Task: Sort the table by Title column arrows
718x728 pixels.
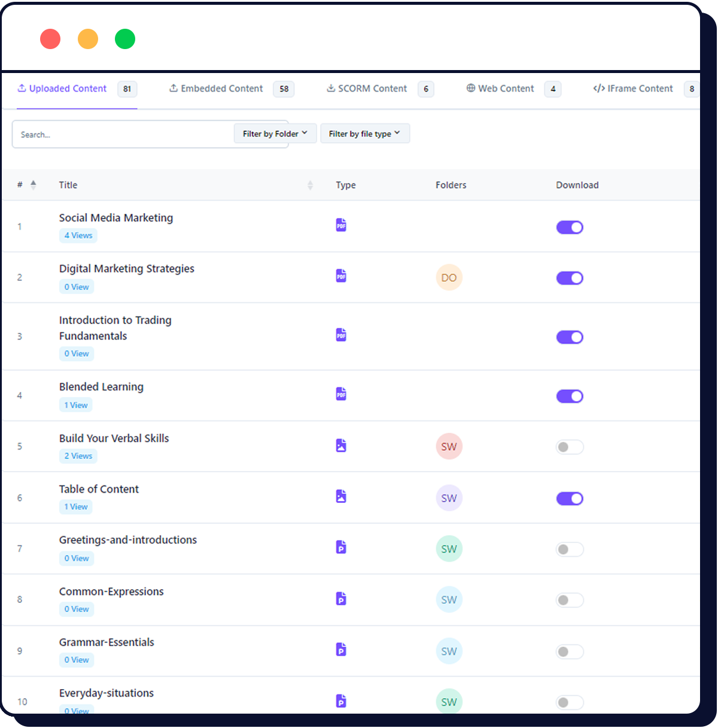Action: 310,186
